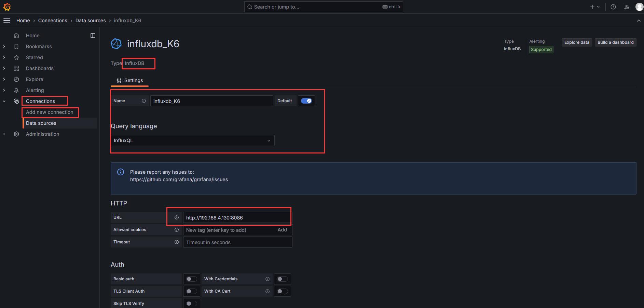This screenshot has width=644, height=308.
Task: Click the URL info icon
Action: [x=177, y=217]
